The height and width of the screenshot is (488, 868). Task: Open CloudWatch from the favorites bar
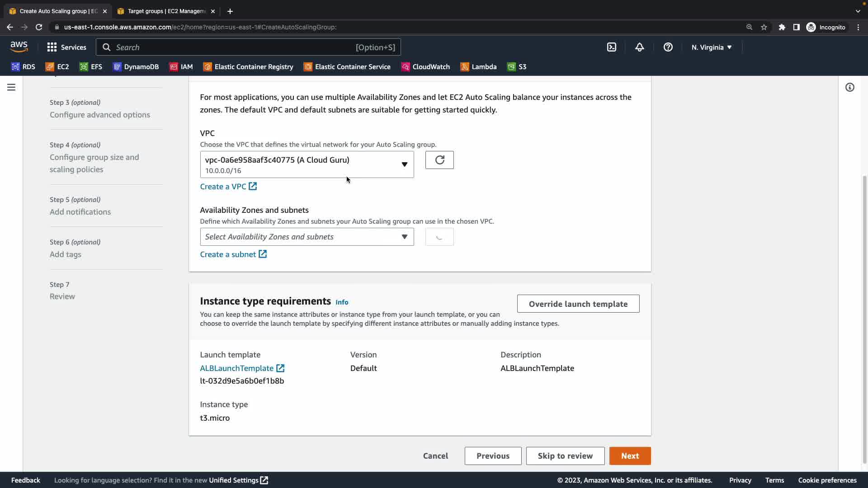click(x=425, y=66)
